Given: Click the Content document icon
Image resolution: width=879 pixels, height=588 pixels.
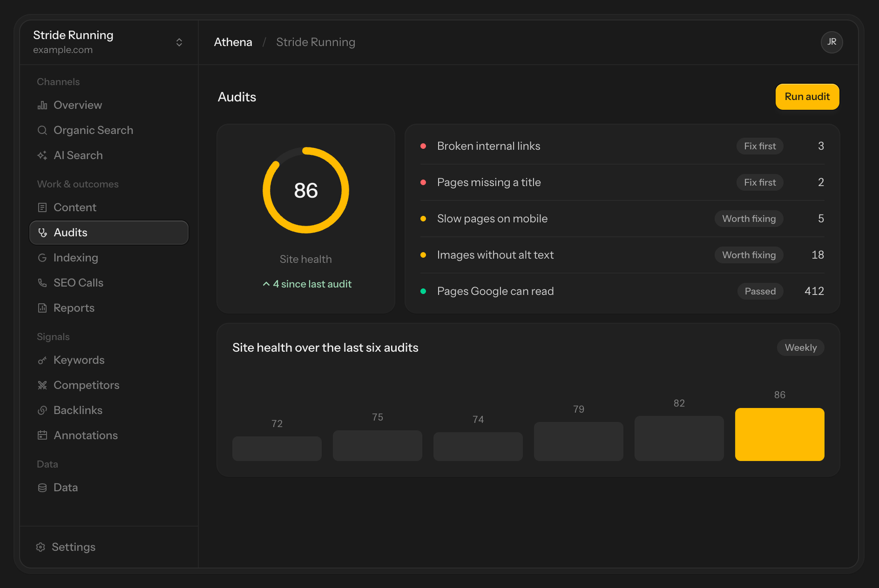Looking at the screenshot, I should [42, 207].
